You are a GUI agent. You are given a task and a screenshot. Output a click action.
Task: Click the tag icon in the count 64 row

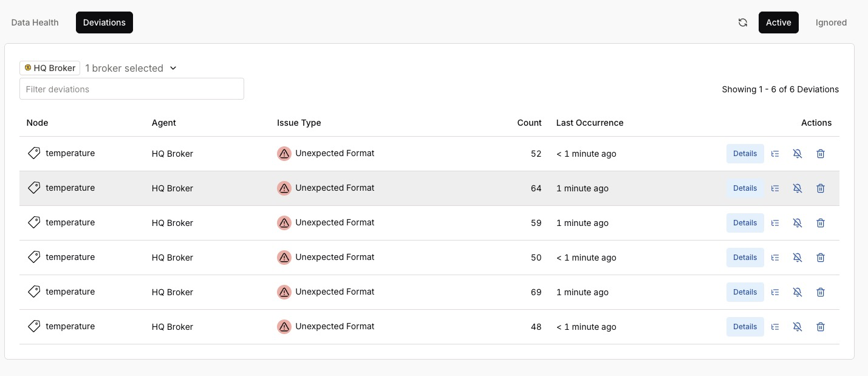click(x=34, y=188)
